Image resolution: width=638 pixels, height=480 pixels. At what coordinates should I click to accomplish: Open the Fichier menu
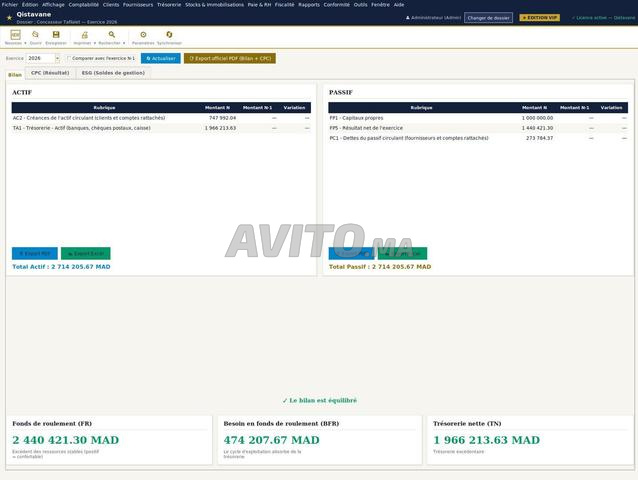click(10, 4)
